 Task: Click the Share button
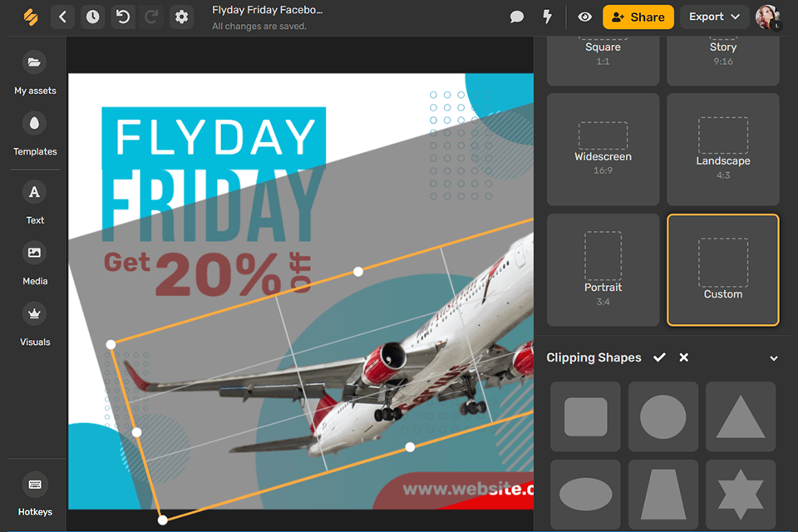(x=638, y=17)
